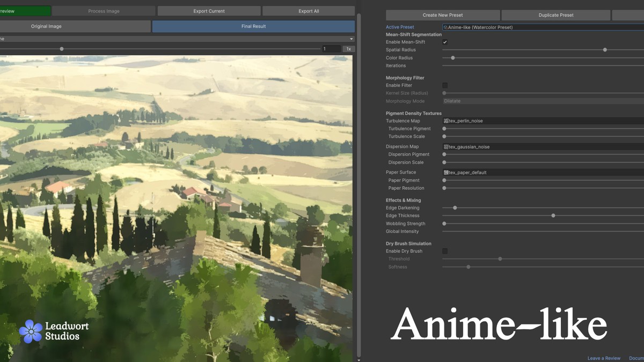Click the zoom slider handle above the preview
The width and height of the screenshot is (644, 362).
[x=62, y=49]
